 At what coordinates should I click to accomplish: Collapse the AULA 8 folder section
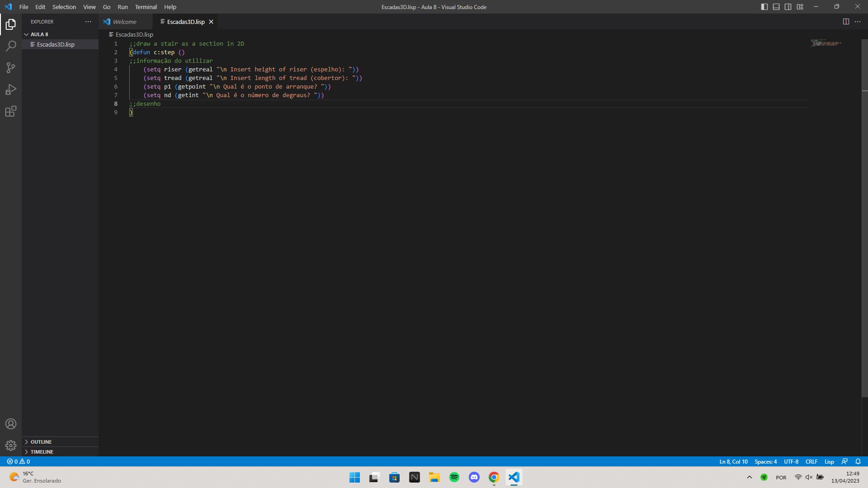click(60, 34)
